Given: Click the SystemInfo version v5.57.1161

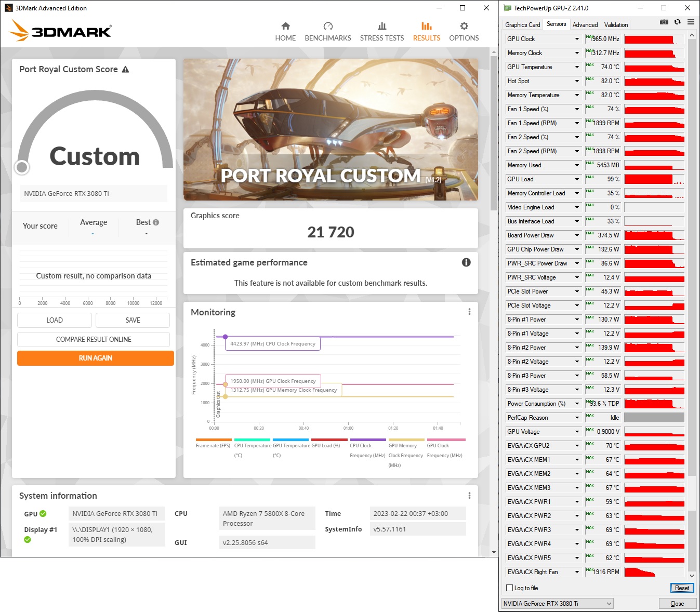Looking at the screenshot, I should [x=418, y=529].
